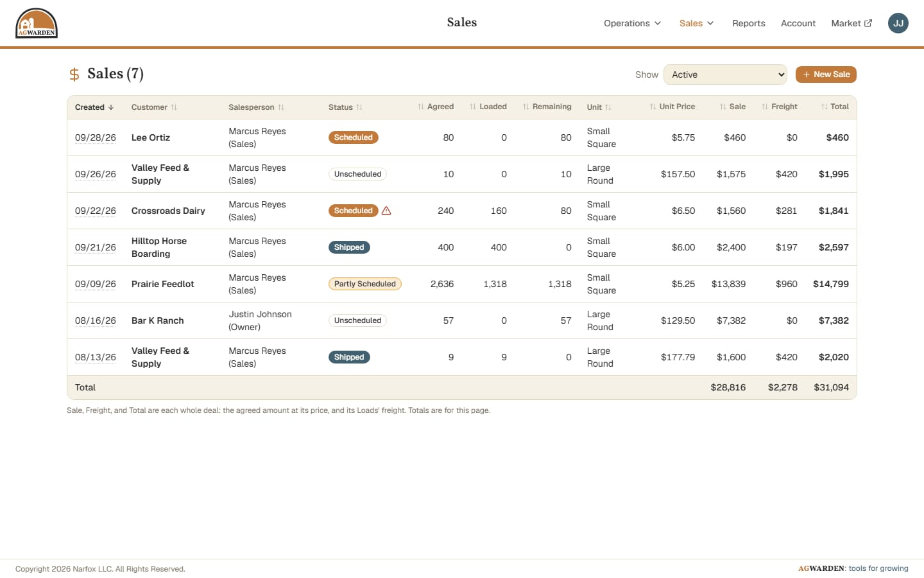Open the Market external link
This screenshot has width=924, height=578.
851,23
